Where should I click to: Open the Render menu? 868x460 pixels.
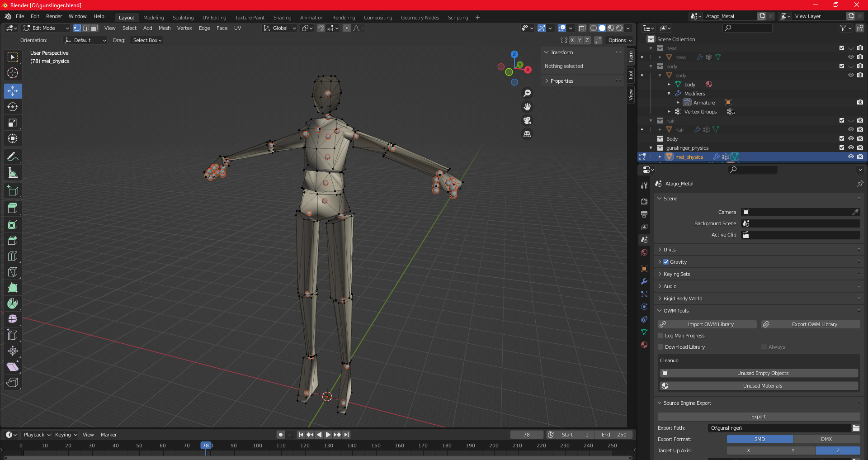click(x=54, y=16)
